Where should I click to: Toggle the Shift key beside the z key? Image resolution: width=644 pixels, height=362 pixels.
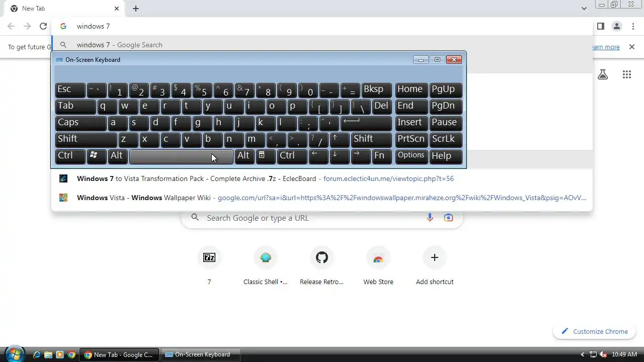[x=86, y=140]
